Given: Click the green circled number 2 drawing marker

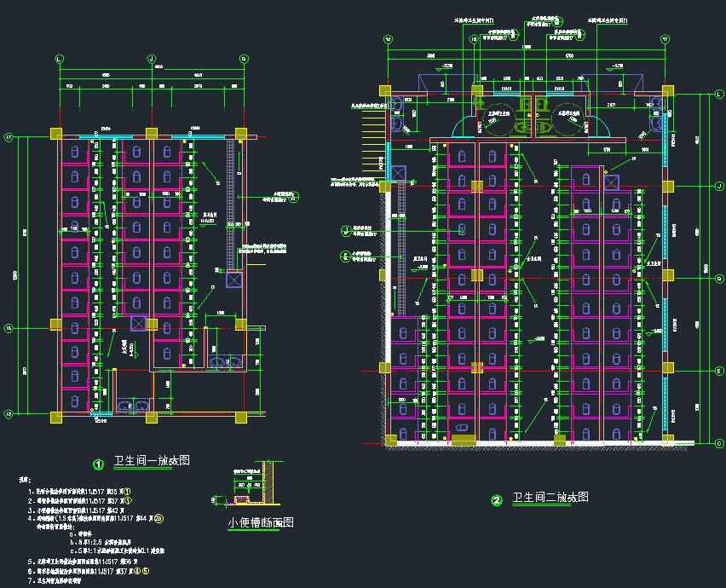Looking at the screenshot, I should [496, 500].
